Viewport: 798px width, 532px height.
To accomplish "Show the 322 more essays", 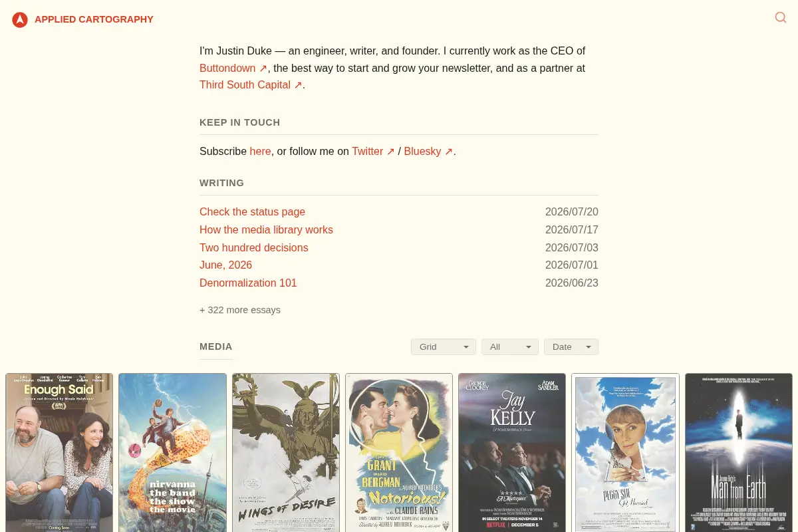I will (x=240, y=310).
